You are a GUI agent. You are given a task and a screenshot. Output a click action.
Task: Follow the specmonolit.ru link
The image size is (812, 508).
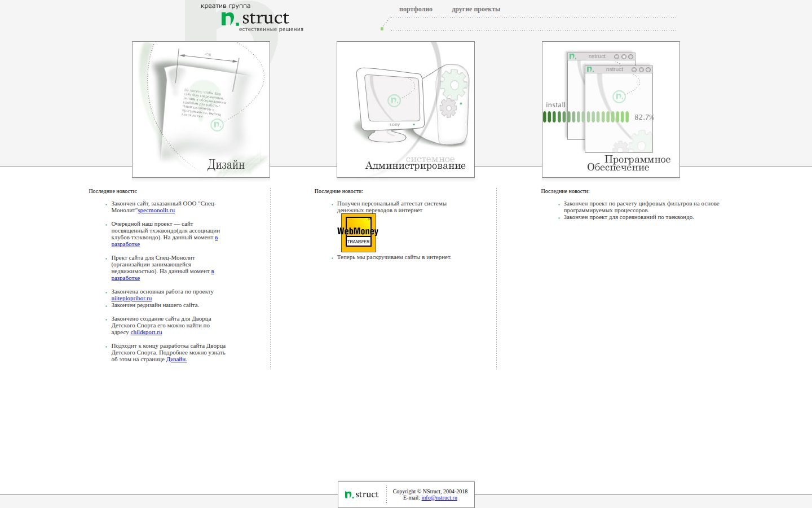(156, 211)
